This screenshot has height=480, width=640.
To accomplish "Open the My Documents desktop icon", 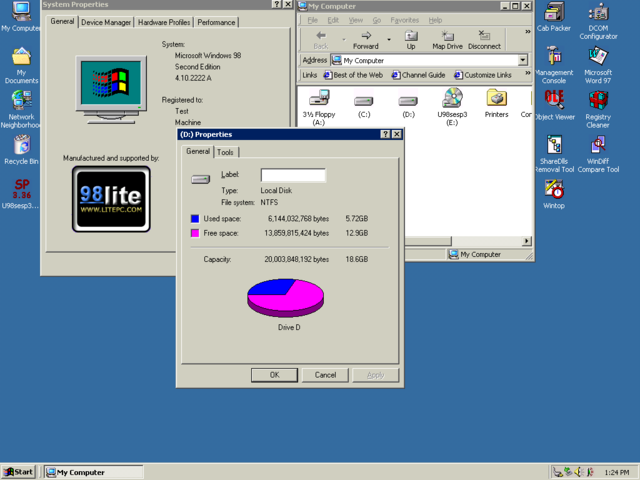I will (21, 65).
